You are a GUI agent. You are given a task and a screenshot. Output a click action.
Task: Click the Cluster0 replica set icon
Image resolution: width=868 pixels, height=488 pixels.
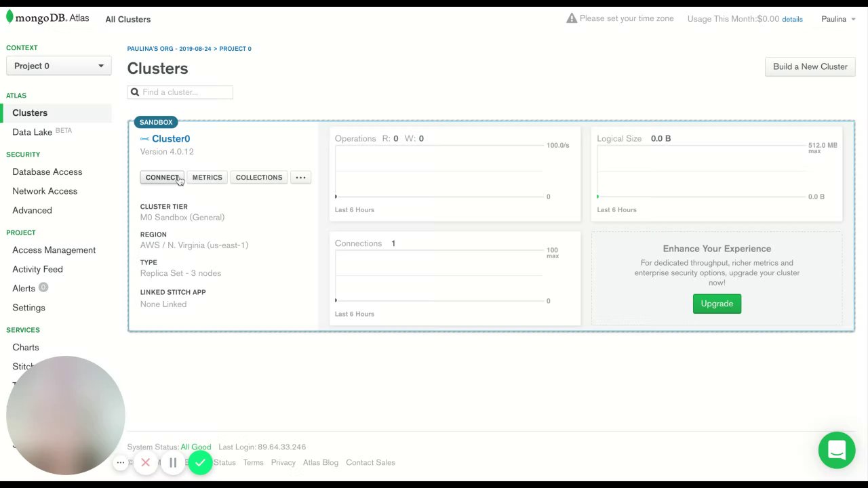coord(144,139)
